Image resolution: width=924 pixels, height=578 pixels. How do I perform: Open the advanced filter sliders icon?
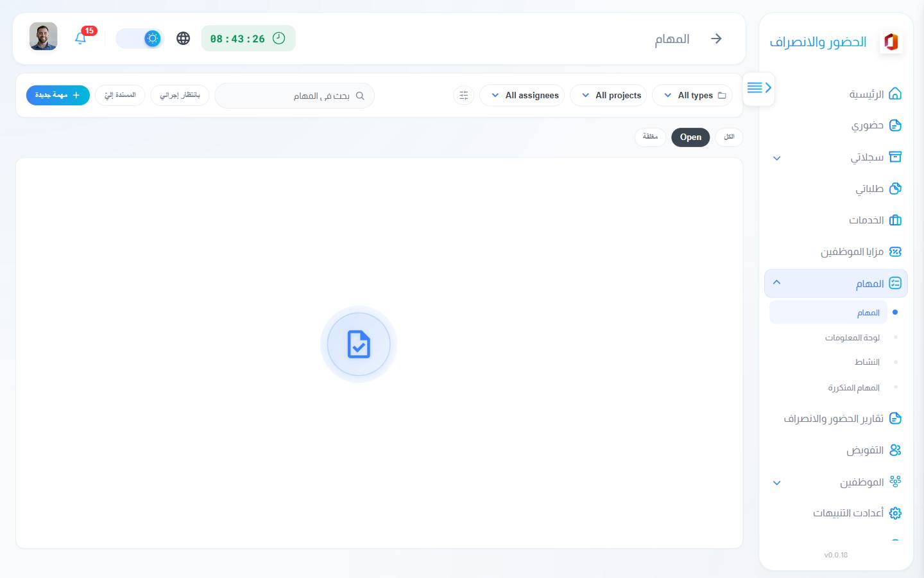coord(463,96)
